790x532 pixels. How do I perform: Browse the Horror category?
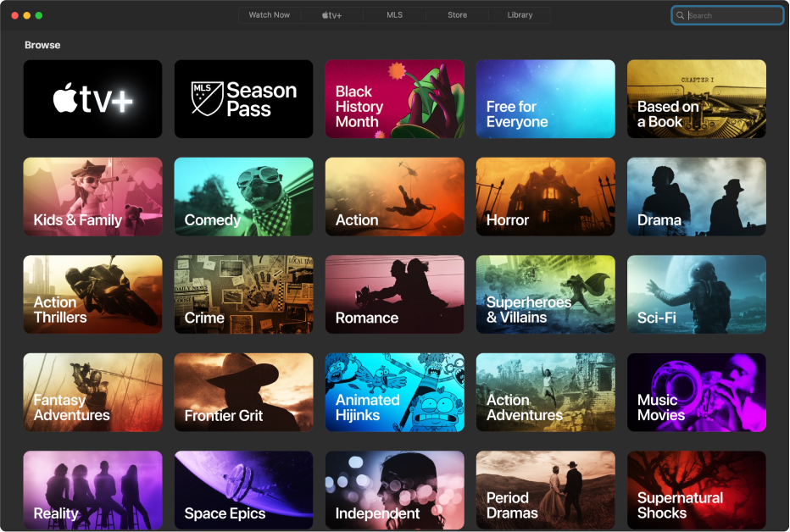(x=545, y=197)
